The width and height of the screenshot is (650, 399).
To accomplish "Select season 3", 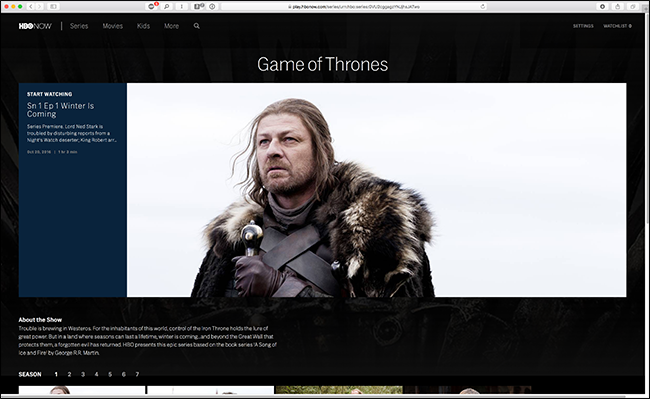I will tap(83, 374).
